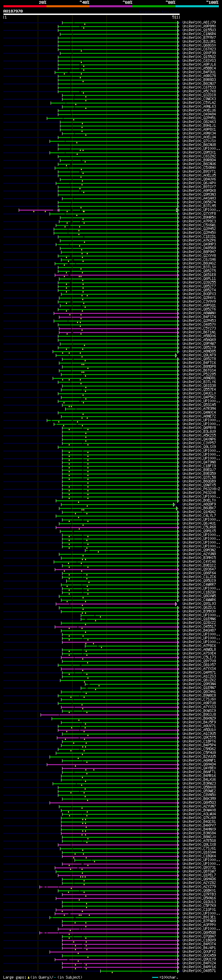Pick subject UniRef100_B9SYT1
The image size is (222, 980).
tap(199, 172)
